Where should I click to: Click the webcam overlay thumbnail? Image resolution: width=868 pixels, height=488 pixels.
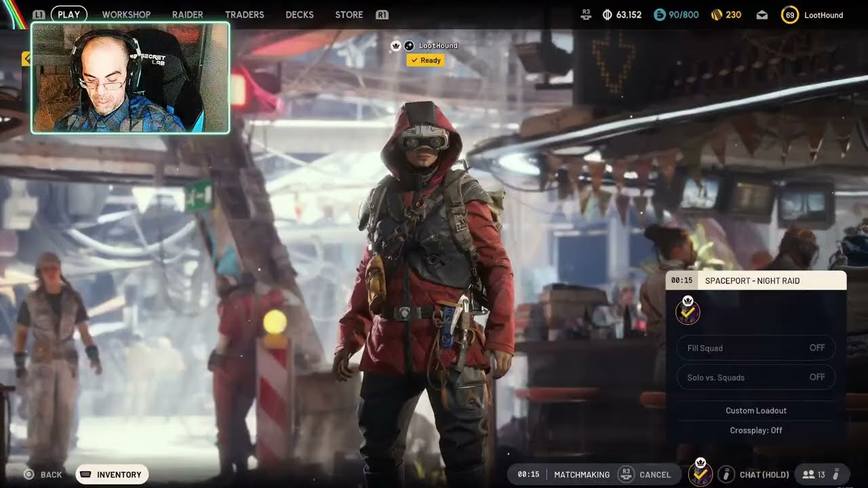130,78
